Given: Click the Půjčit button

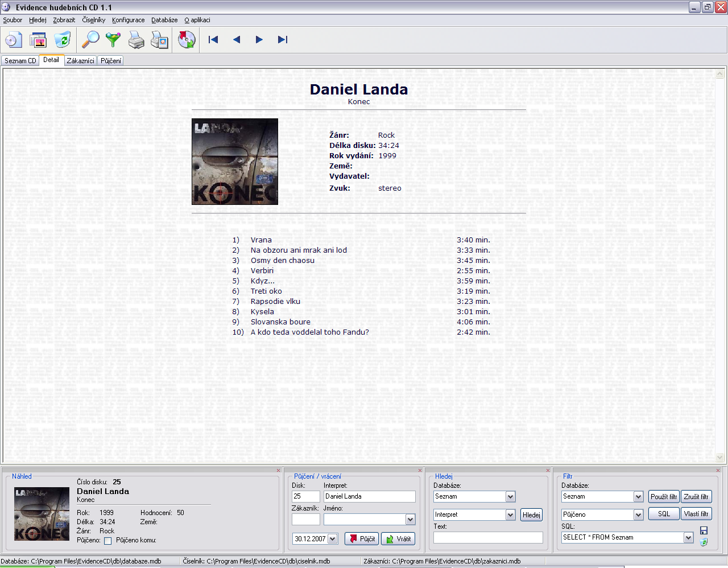Looking at the screenshot, I should point(362,539).
